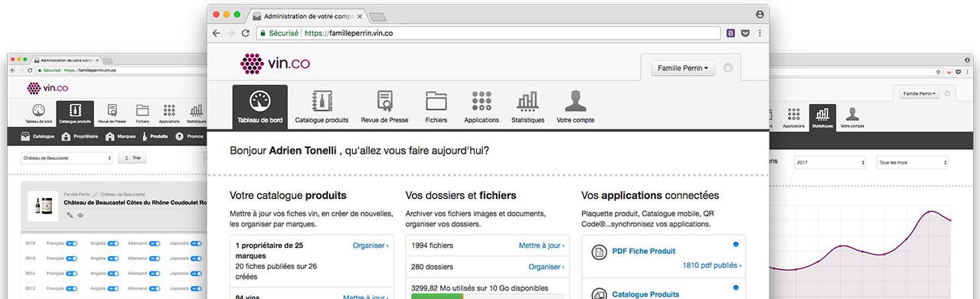Select Marques submenu in left window

(121, 136)
